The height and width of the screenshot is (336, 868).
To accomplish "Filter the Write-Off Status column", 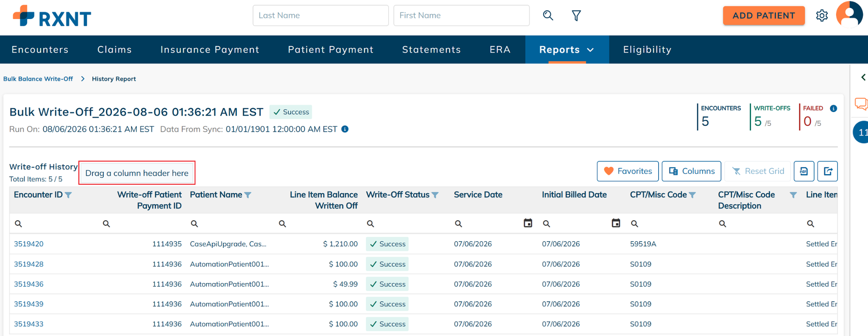I will [x=435, y=195].
